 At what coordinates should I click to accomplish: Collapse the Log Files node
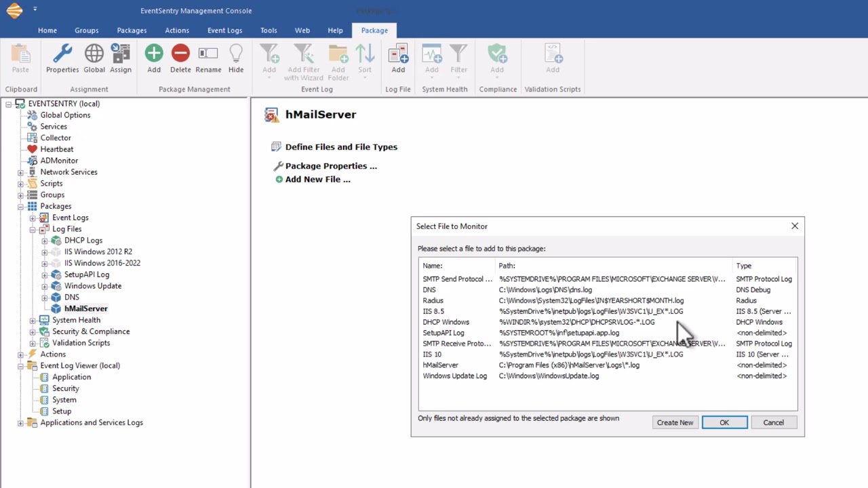click(x=33, y=230)
